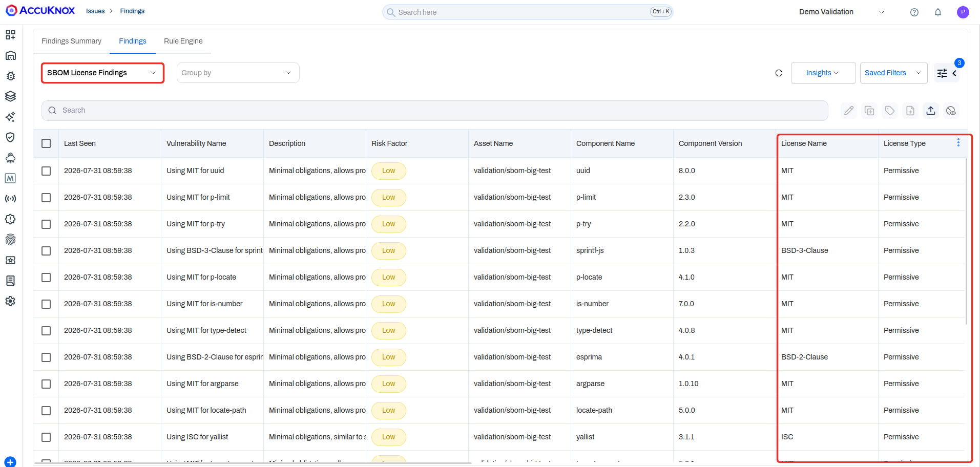Click the add document icon

910,111
